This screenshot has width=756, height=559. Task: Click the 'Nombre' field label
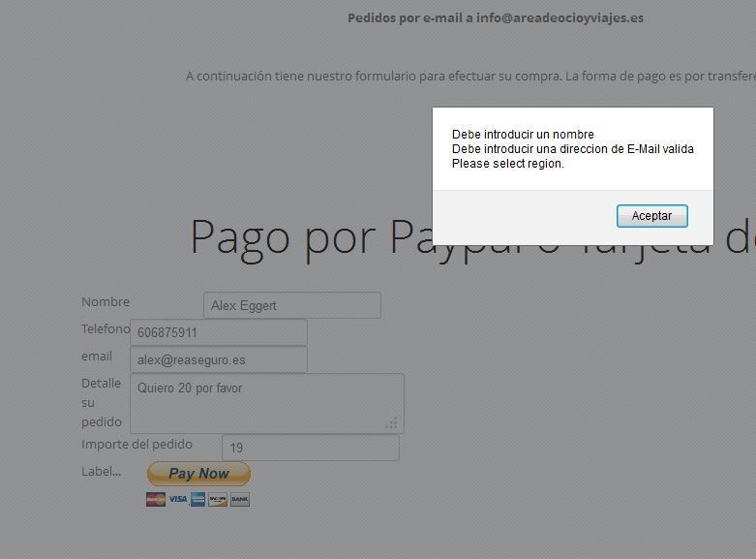point(106,301)
